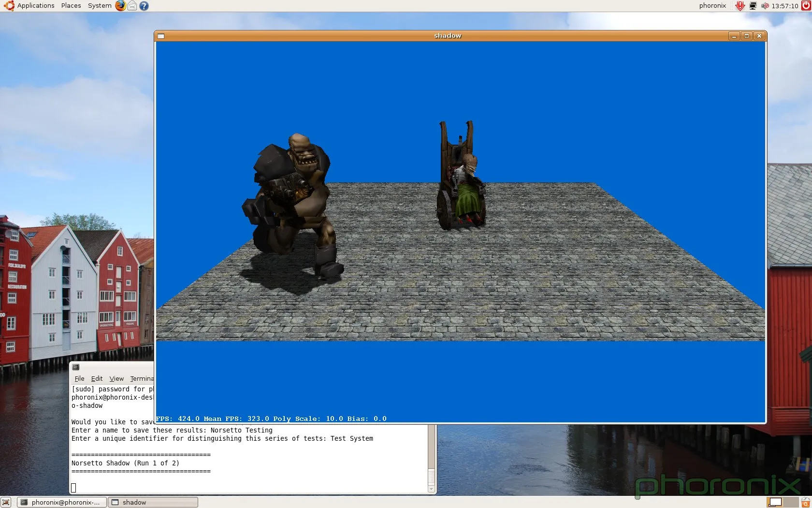The width and height of the screenshot is (812, 508).
Task: Open the Places menu
Action: pyautogui.click(x=71, y=6)
